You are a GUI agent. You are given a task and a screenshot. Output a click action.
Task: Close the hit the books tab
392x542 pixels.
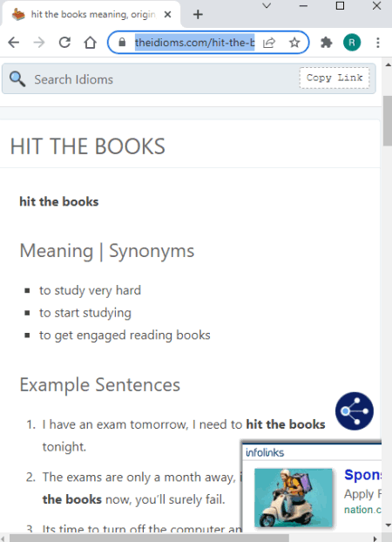click(x=167, y=15)
